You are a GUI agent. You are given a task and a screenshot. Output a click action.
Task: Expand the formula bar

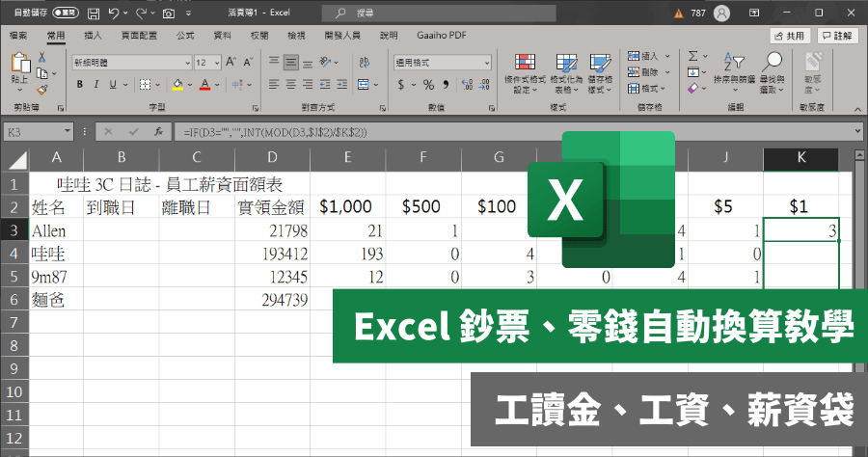[x=857, y=132]
